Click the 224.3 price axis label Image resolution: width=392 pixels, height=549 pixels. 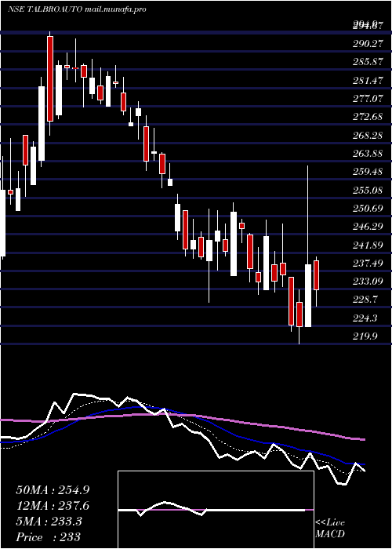(365, 318)
